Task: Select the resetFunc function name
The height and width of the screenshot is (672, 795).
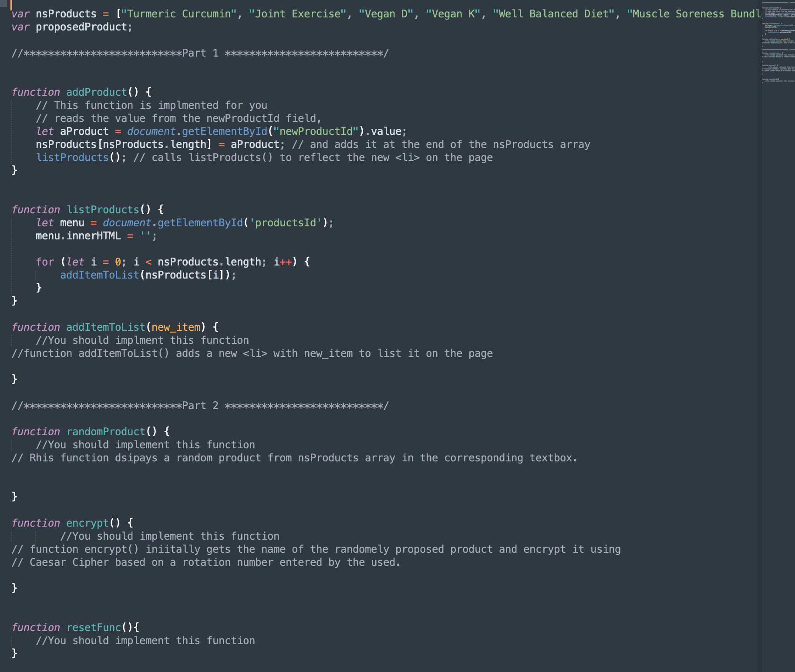Action: (94, 628)
